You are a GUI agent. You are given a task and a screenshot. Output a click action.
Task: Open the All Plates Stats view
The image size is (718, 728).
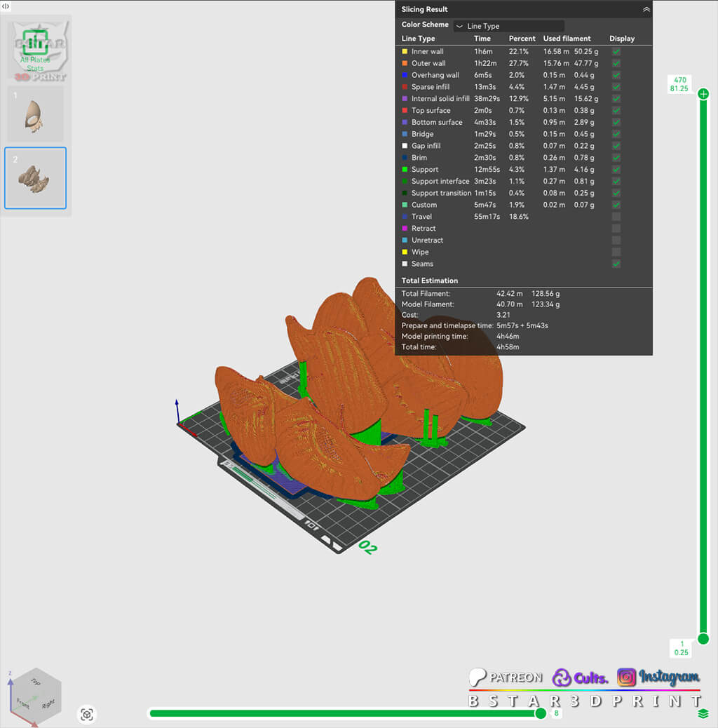(x=35, y=50)
